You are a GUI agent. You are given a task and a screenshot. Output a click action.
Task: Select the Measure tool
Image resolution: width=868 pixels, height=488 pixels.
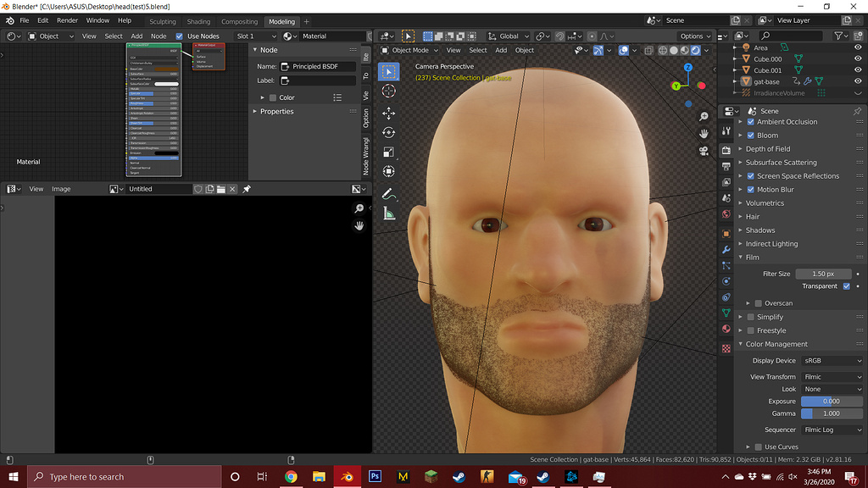click(388, 213)
